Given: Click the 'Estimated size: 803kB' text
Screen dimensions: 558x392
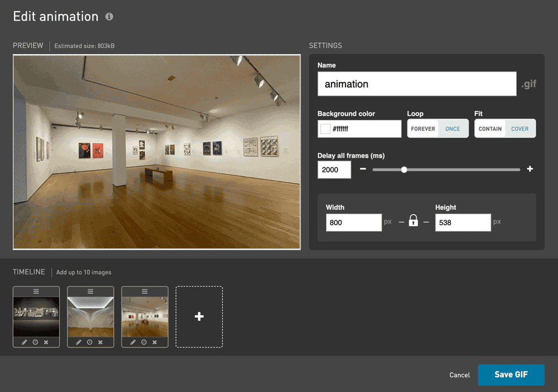Looking at the screenshot, I should pyautogui.click(x=84, y=46).
